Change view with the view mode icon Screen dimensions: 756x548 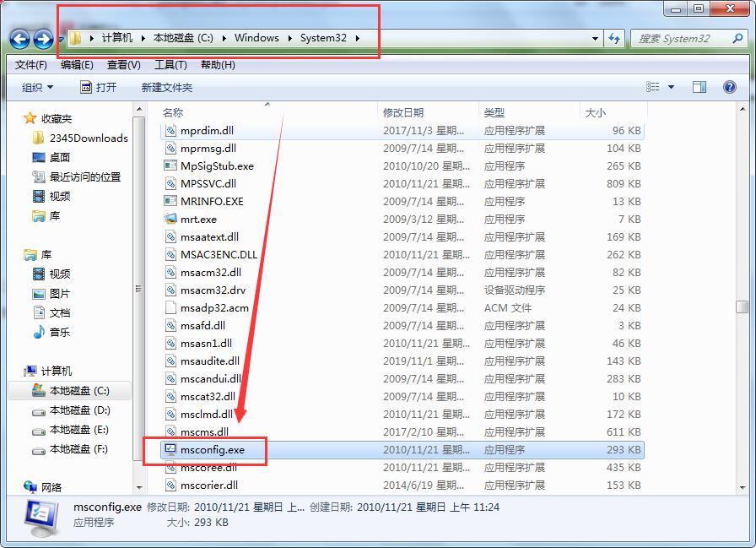click(x=653, y=87)
